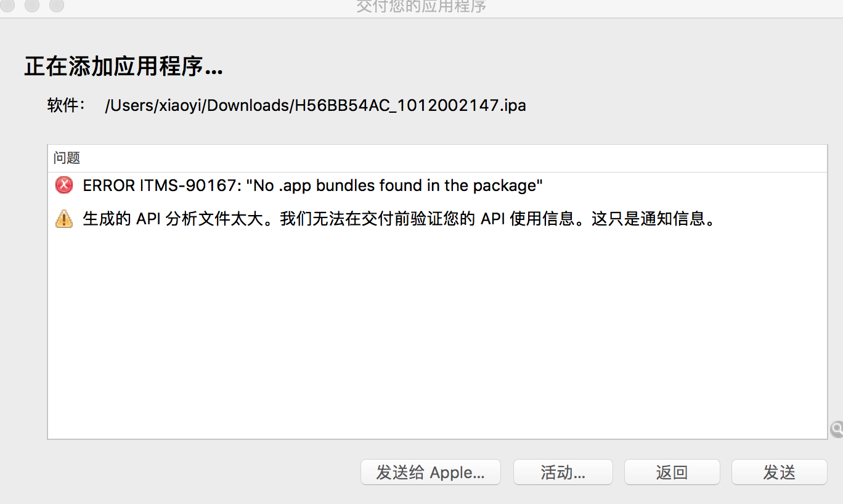The image size is (843, 504).
Task: Click the 正在添加应用程序 heading
Action: click(123, 67)
